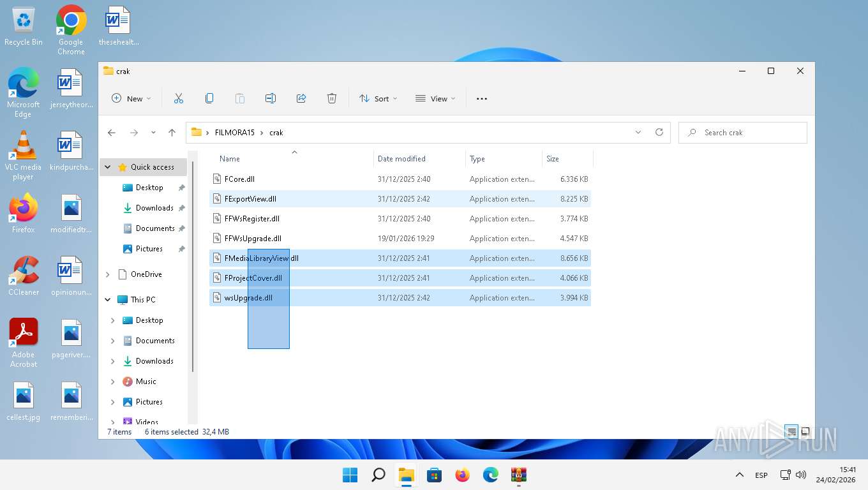
Task: Click Windows Start button on taskbar
Action: (350, 475)
